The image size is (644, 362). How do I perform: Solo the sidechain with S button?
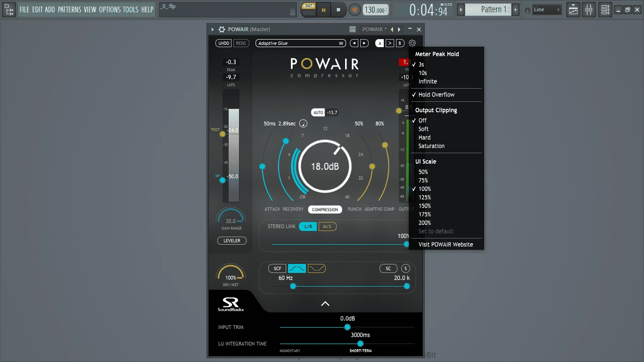[x=406, y=269]
